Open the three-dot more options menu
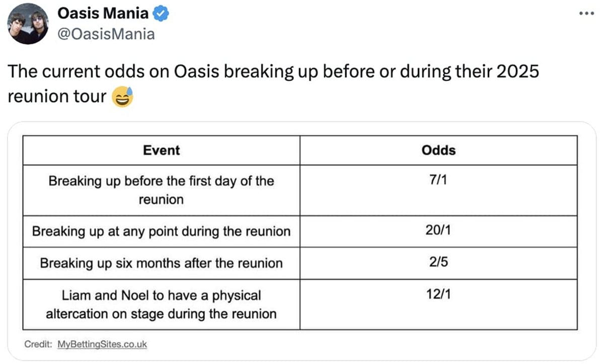 [x=587, y=13]
